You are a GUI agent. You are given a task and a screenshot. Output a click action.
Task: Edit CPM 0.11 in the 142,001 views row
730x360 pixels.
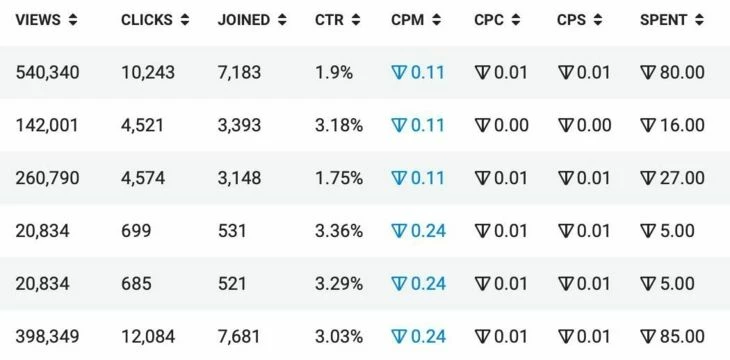418,125
